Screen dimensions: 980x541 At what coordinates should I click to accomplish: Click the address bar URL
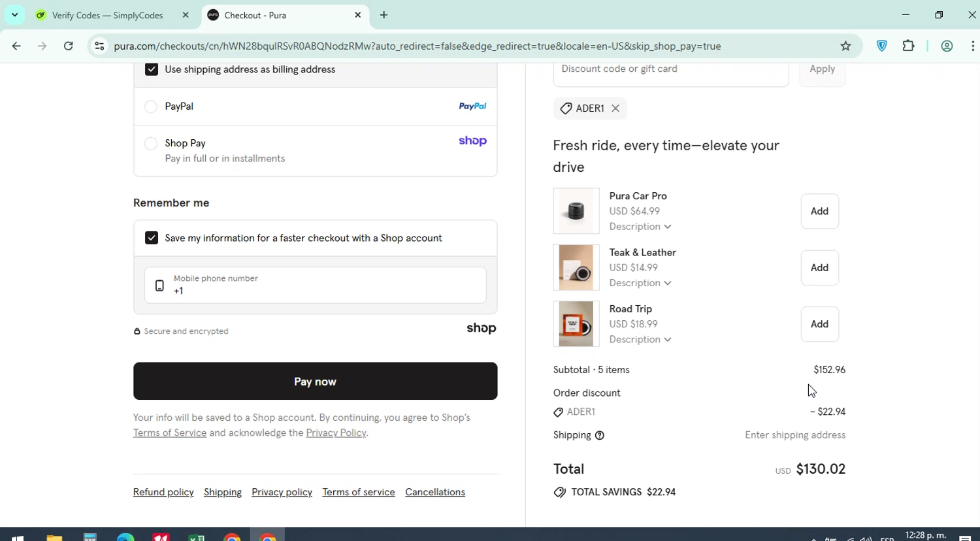click(x=417, y=46)
